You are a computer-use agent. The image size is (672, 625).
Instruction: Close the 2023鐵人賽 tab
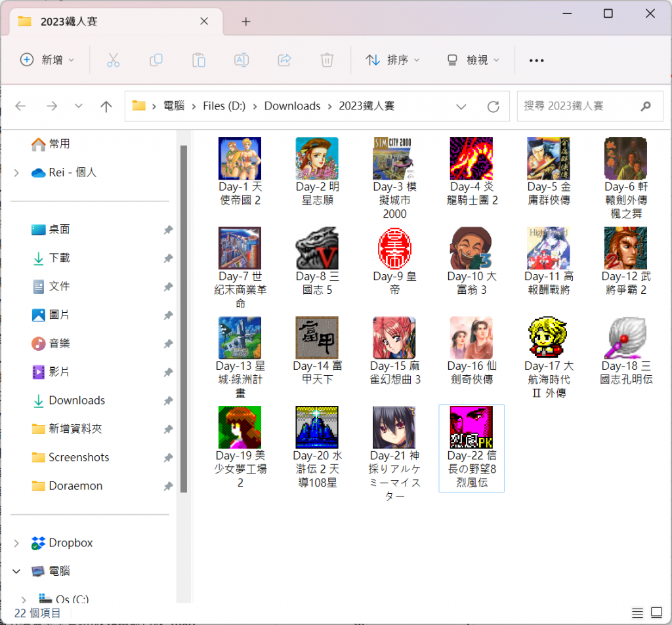[204, 21]
